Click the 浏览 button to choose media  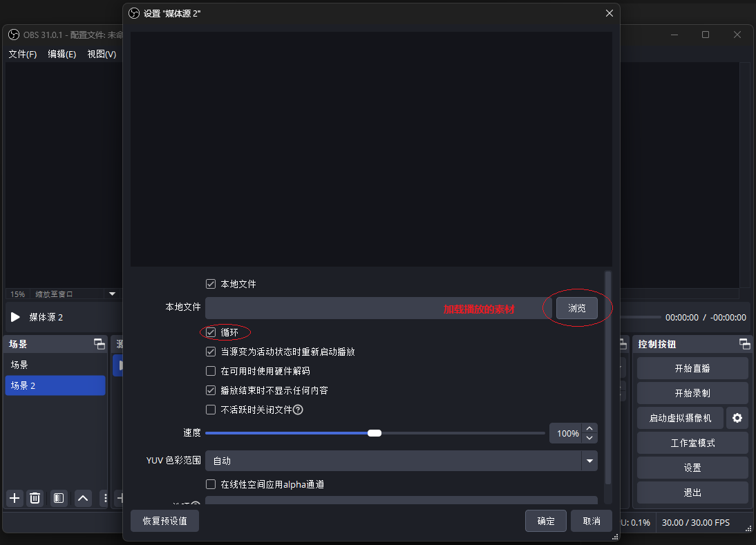coord(576,308)
